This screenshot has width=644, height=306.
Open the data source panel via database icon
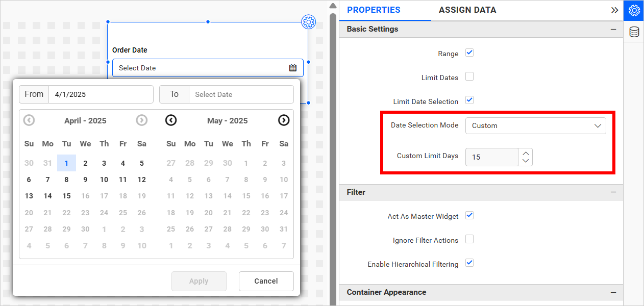point(633,32)
